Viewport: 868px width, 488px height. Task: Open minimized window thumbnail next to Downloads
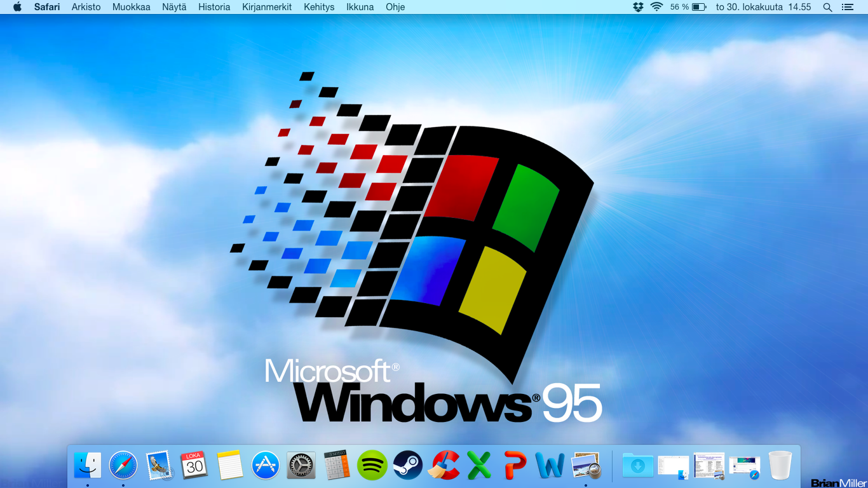tap(674, 467)
